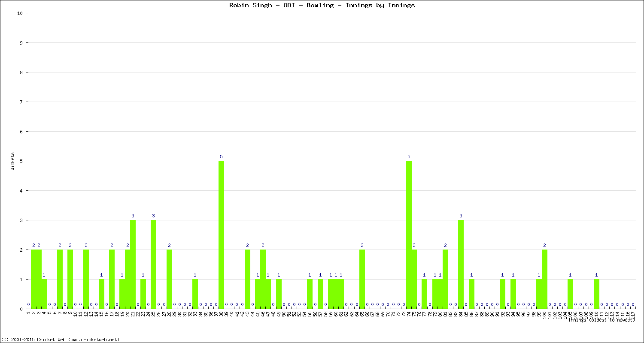644x343 pixels.
Task: Click the value label '2' above innings 9
Action: tap(70, 246)
